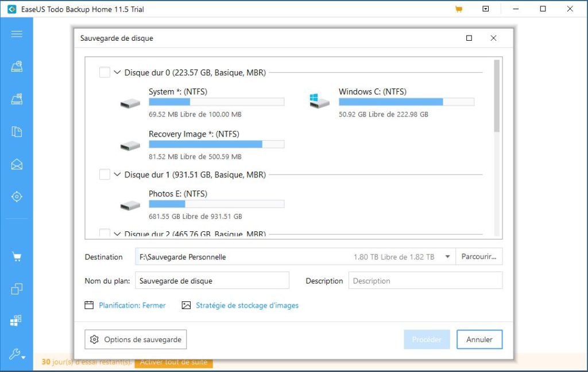Open Planification: Fermer link
Viewport: 588px width, 372px height.
click(x=132, y=305)
